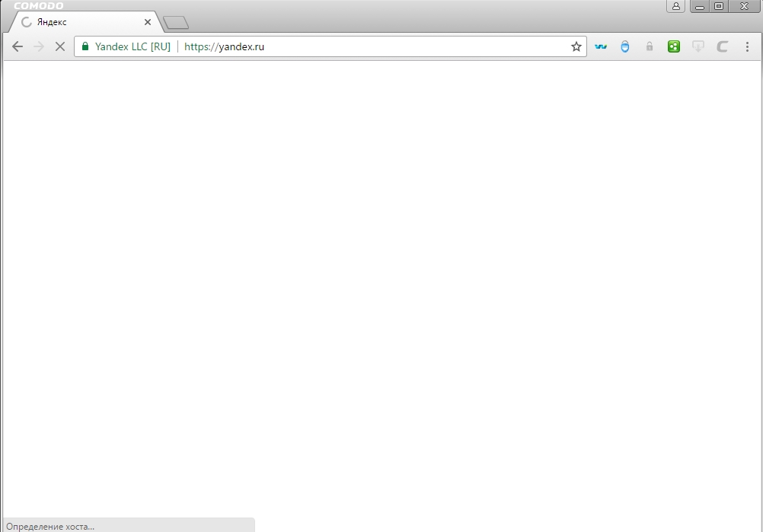
Task: Click the COMODO logo in title bar
Action: coord(38,6)
